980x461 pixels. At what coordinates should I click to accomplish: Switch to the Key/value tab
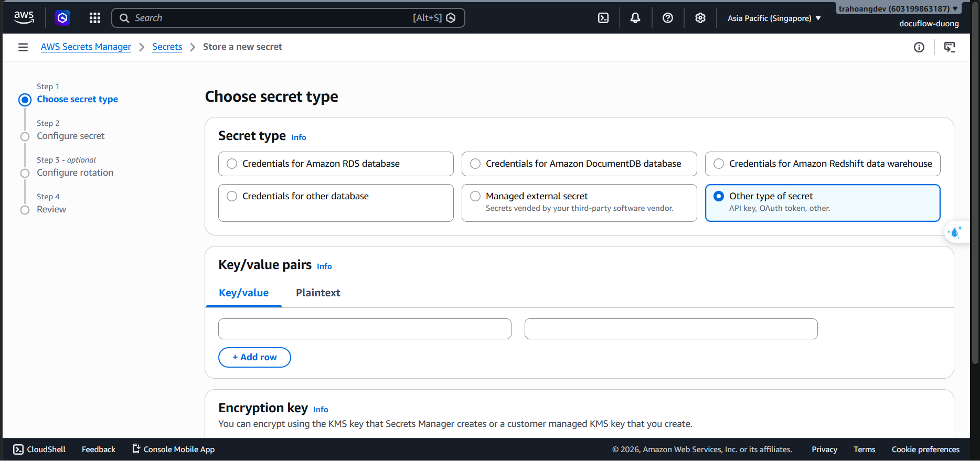tap(243, 293)
